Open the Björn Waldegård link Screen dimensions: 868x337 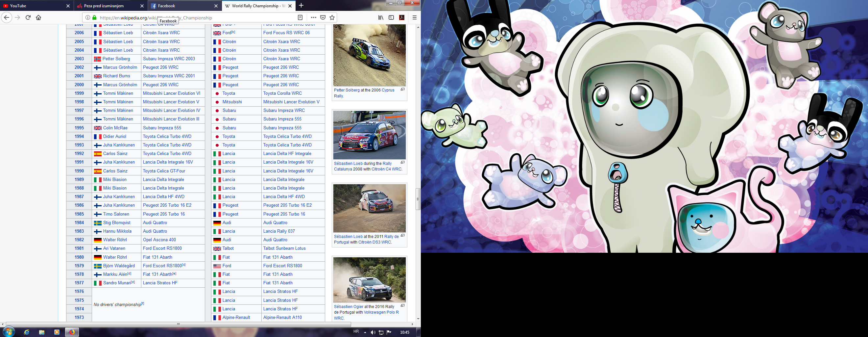point(119,266)
